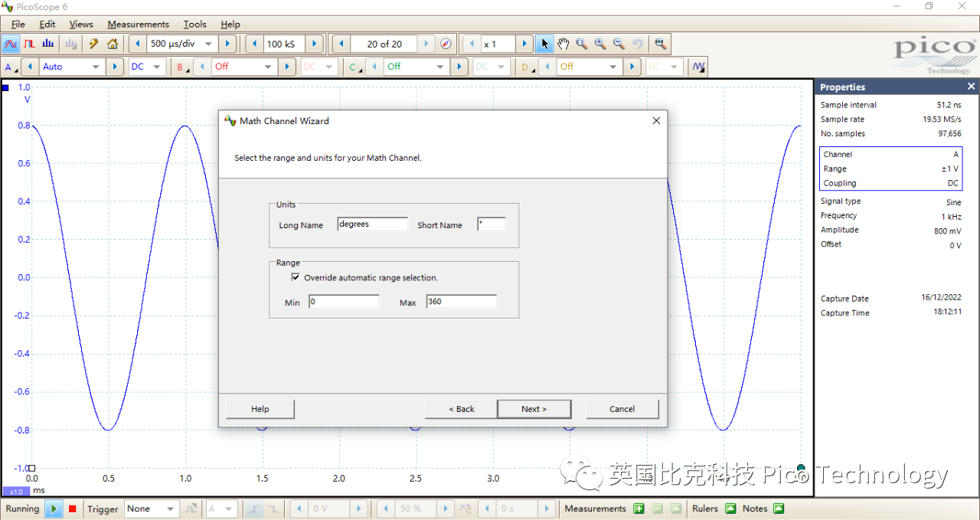Image resolution: width=980 pixels, height=520 pixels.
Task: Switch to spectrum mode icon
Action: 48,44
